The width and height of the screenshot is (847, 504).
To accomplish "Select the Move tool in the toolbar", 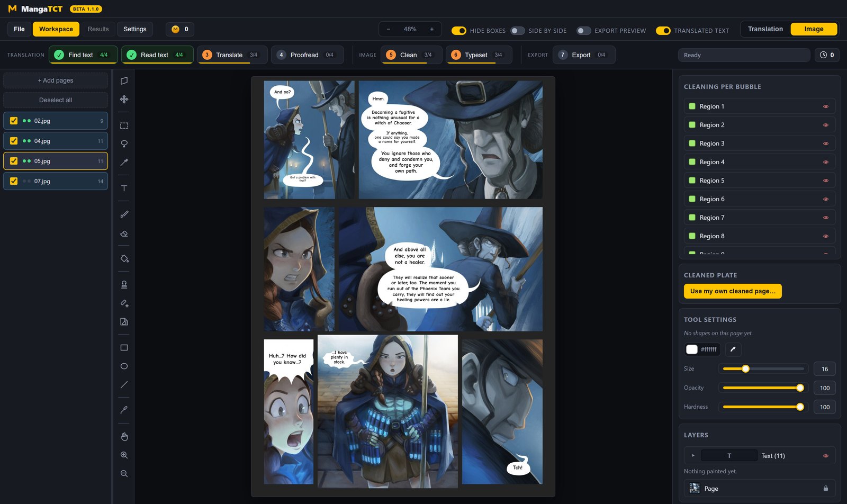I will [124, 99].
